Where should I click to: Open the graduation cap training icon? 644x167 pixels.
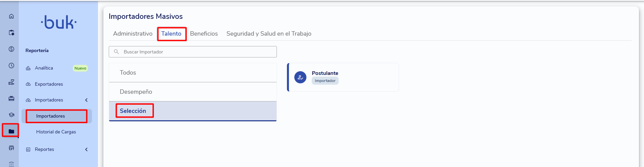[11, 115]
